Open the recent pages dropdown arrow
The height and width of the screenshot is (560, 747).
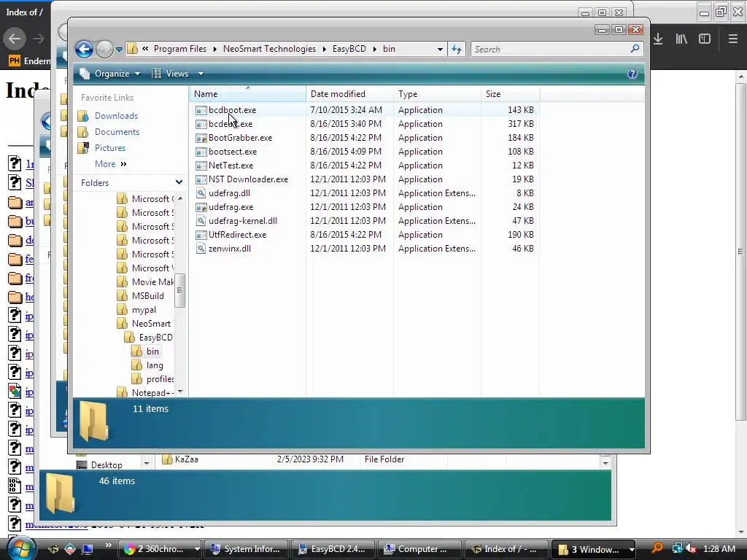coord(119,49)
